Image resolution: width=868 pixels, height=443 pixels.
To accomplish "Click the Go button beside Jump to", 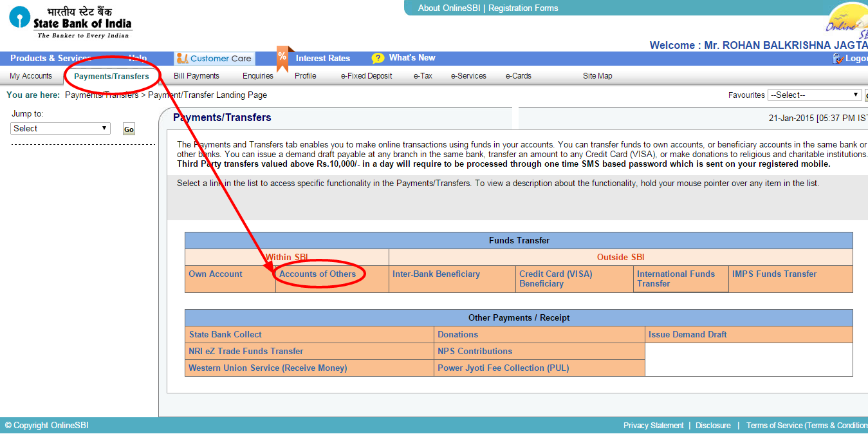I will tap(129, 129).
